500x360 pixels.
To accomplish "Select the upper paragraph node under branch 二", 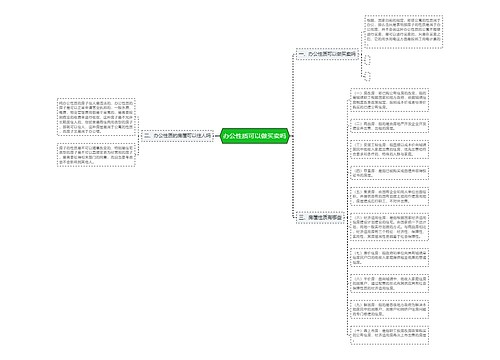I will tap(96, 117).
